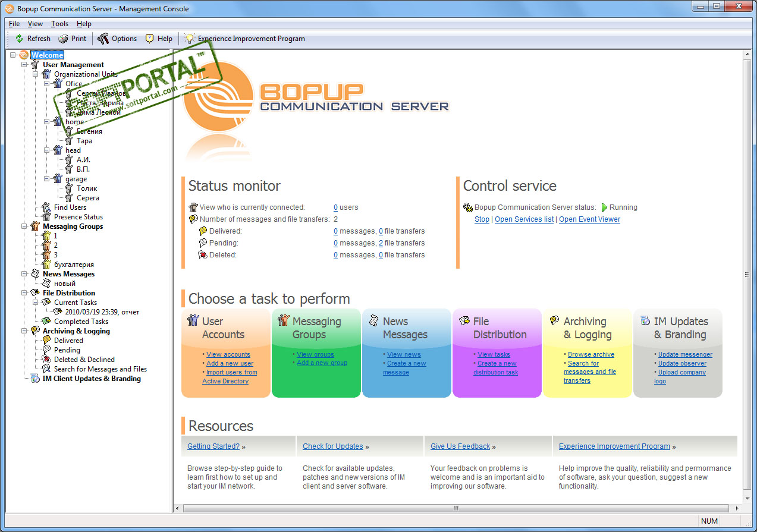The width and height of the screenshot is (757, 532).
Task: Click the horizontal scrollbar thumb in main pane
Action: 456,508
